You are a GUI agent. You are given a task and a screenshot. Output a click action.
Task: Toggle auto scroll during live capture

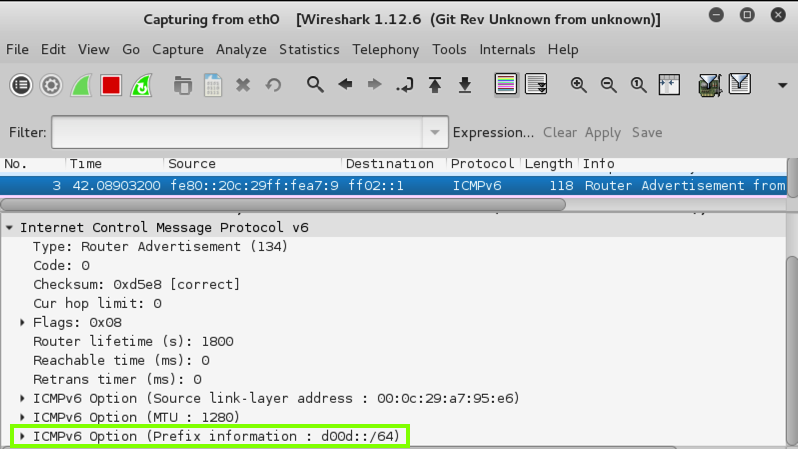(536, 85)
